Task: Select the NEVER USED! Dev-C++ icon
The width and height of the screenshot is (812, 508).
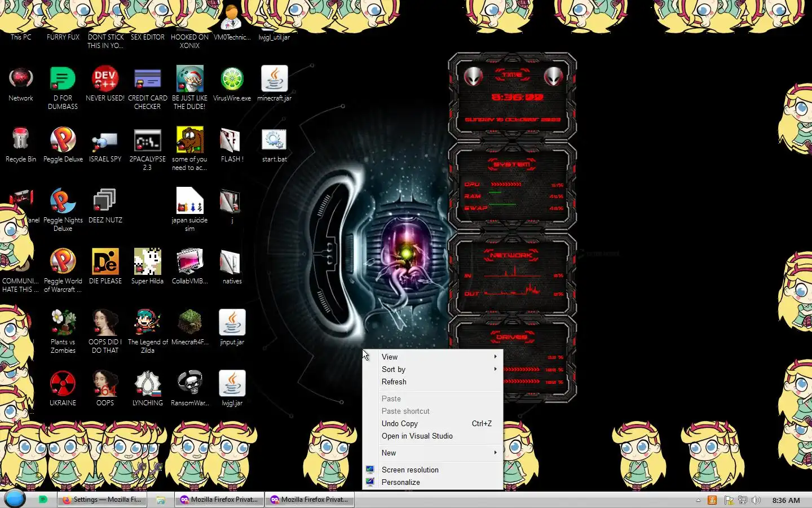Action: coord(105,84)
